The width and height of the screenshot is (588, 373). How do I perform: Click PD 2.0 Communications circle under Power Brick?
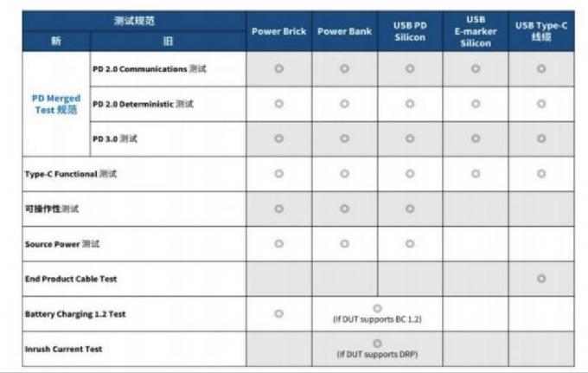pyautogui.click(x=278, y=68)
